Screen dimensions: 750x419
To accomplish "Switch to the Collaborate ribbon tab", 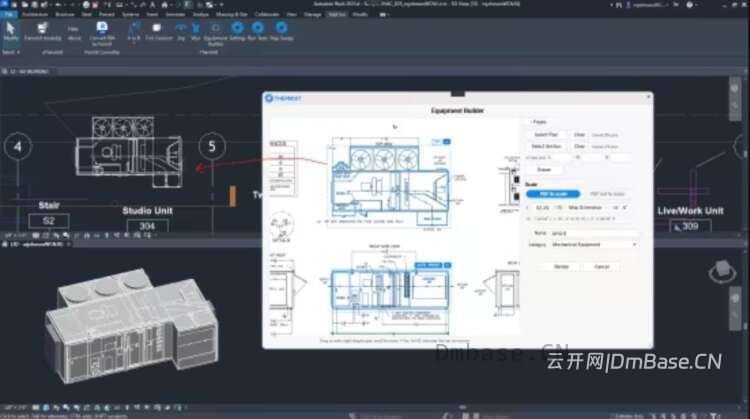I will (267, 14).
